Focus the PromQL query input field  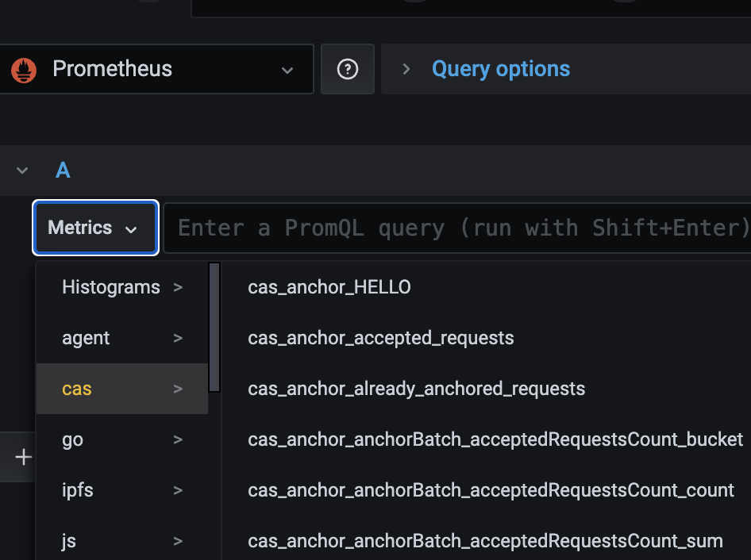pos(457,228)
